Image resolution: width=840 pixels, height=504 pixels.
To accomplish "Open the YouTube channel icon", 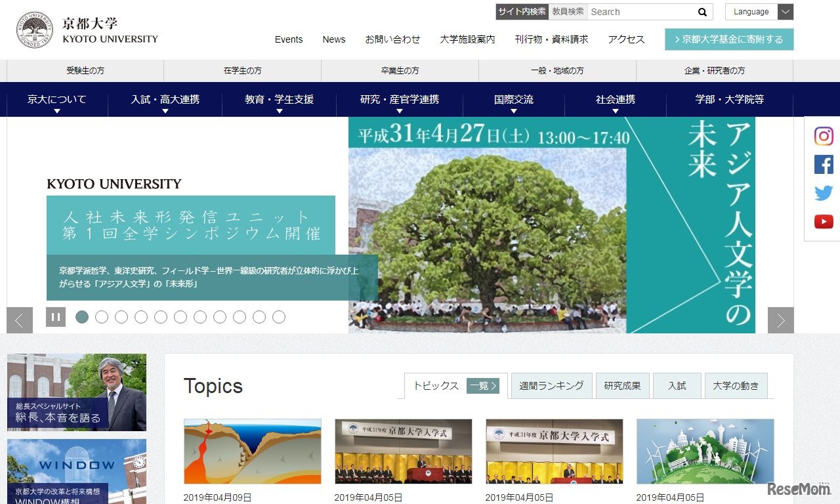I will click(x=823, y=221).
